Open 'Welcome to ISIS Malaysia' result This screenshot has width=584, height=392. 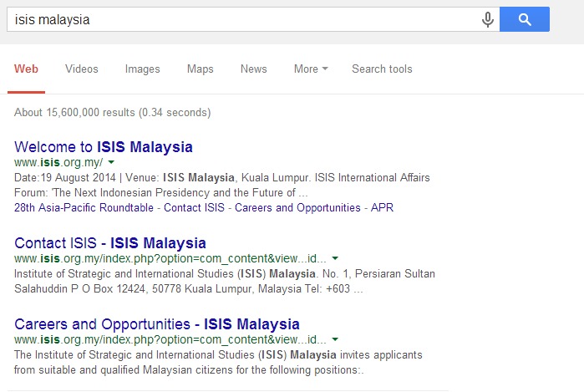[104, 147]
